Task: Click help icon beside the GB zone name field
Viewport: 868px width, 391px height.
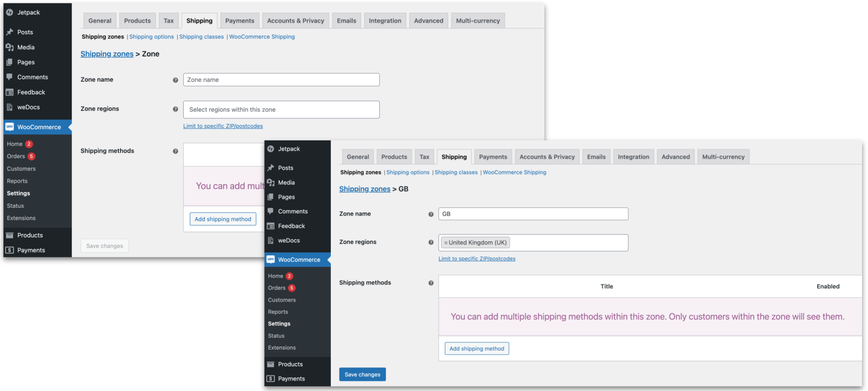Action: tap(431, 214)
